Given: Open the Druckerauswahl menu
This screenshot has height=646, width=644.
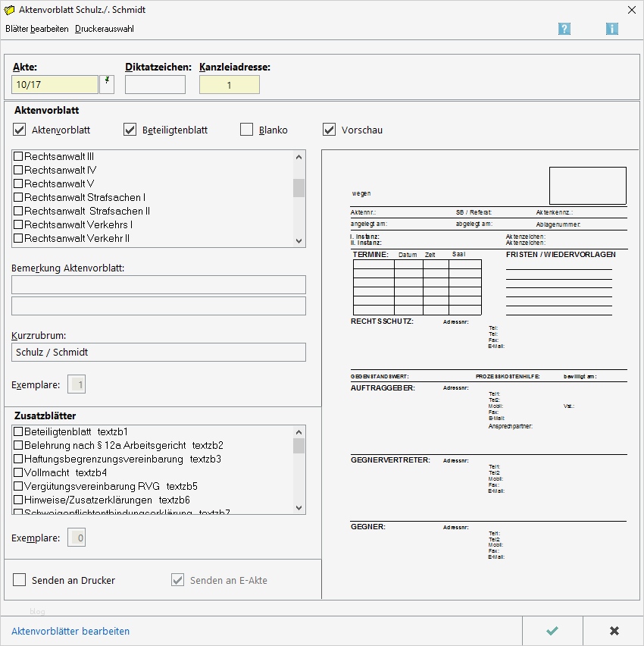Looking at the screenshot, I should [104, 28].
